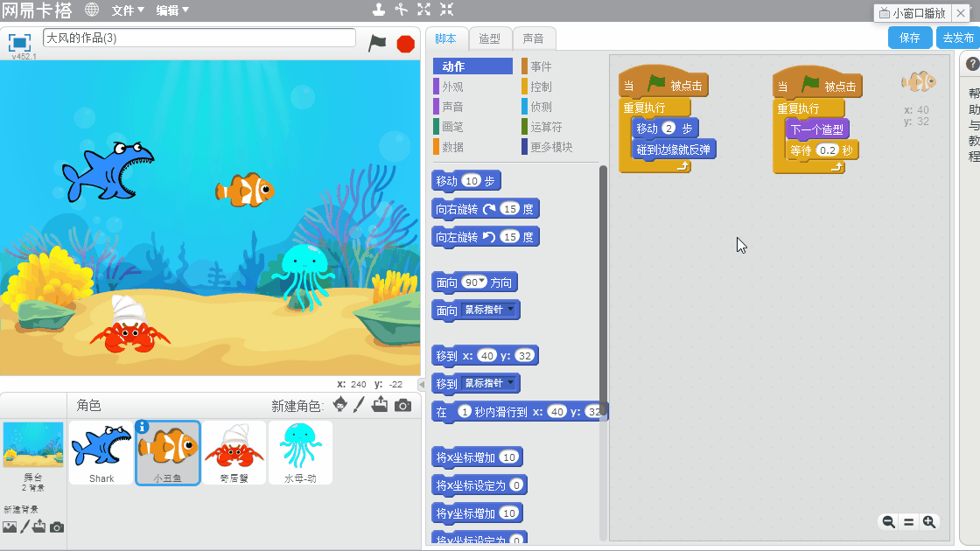Select the 寄居蟹 sprite thumbnail
980x551 pixels.
click(x=234, y=453)
